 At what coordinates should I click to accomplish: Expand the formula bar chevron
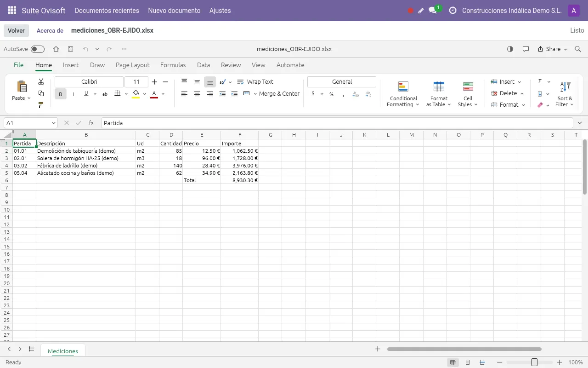(580, 123)
